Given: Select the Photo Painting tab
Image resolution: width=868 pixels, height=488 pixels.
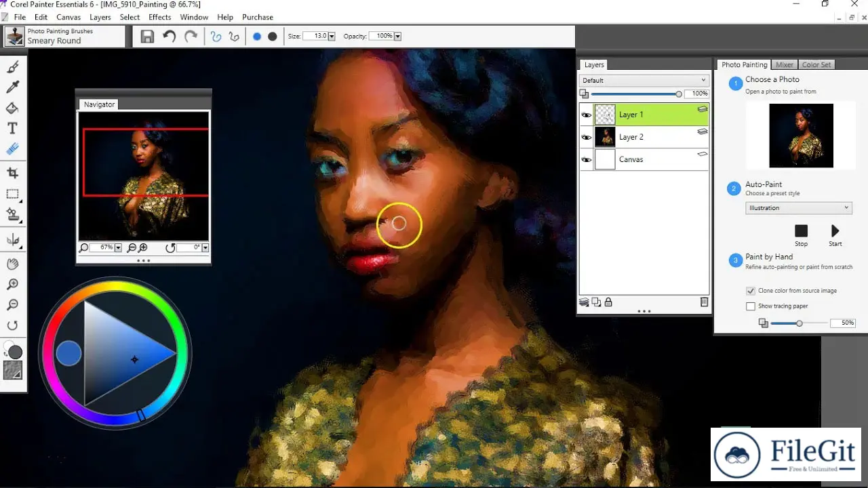Looking at the screenshot, I should pyautogui.click(x=744, y=65).
